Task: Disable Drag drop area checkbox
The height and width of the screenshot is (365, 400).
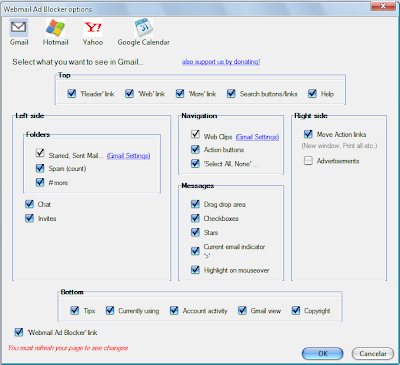Action: point(195,204)
